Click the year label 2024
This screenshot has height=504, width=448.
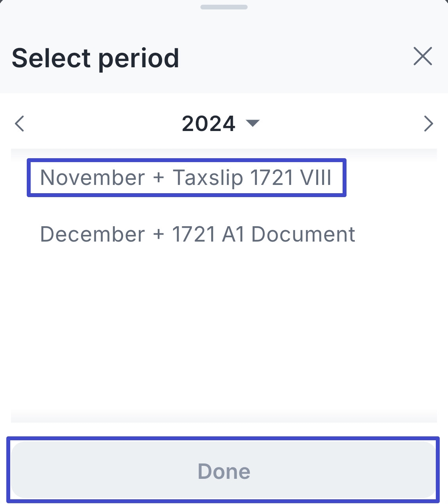click(x=208, y=124)
